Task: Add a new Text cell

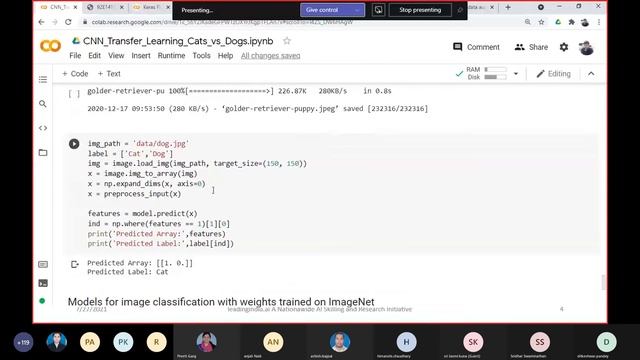Action: 109,74
